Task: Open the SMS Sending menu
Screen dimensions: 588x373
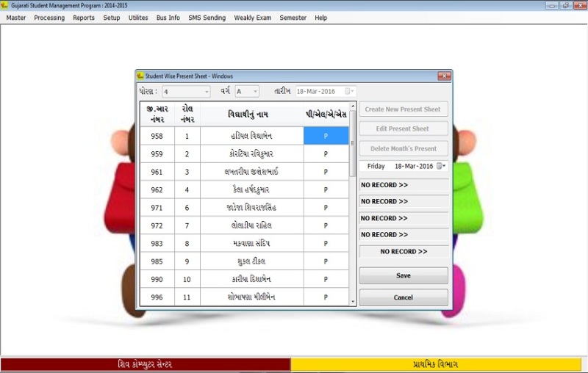Action: 207,18
